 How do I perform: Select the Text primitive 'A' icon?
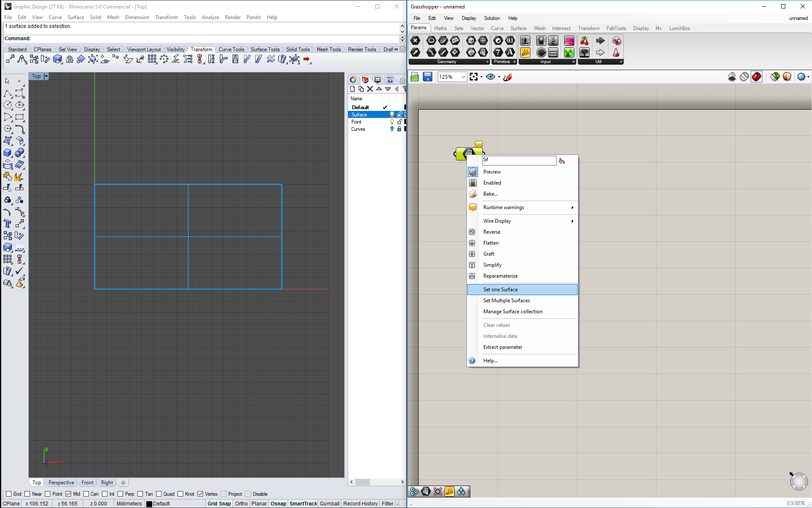510,52
